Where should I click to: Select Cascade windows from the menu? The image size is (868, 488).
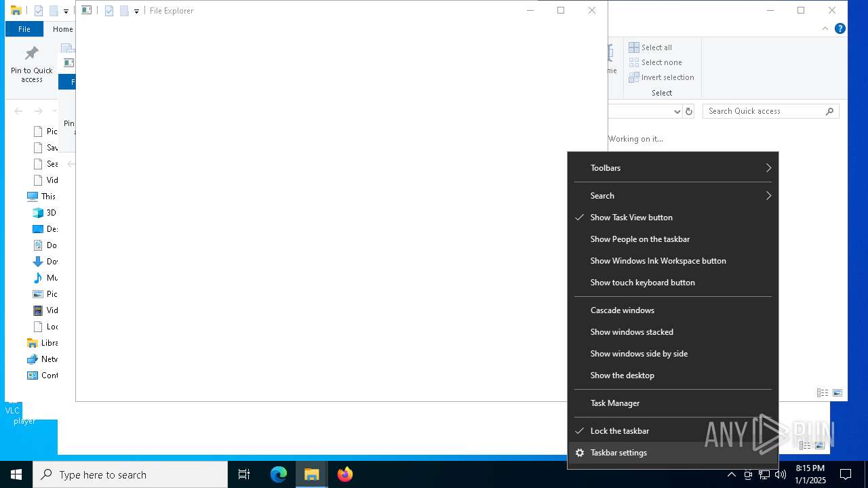coord(673,310)
